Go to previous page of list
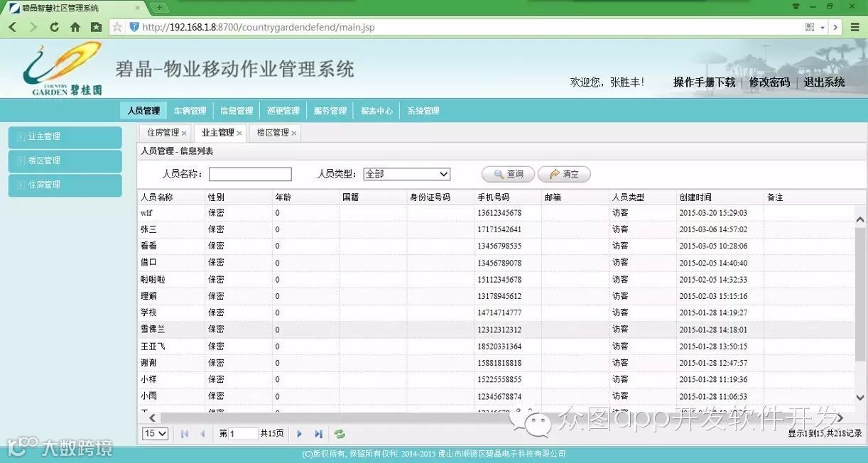This screenshot has width=868, height=463. pyautogui.click(x=202, y=434)
